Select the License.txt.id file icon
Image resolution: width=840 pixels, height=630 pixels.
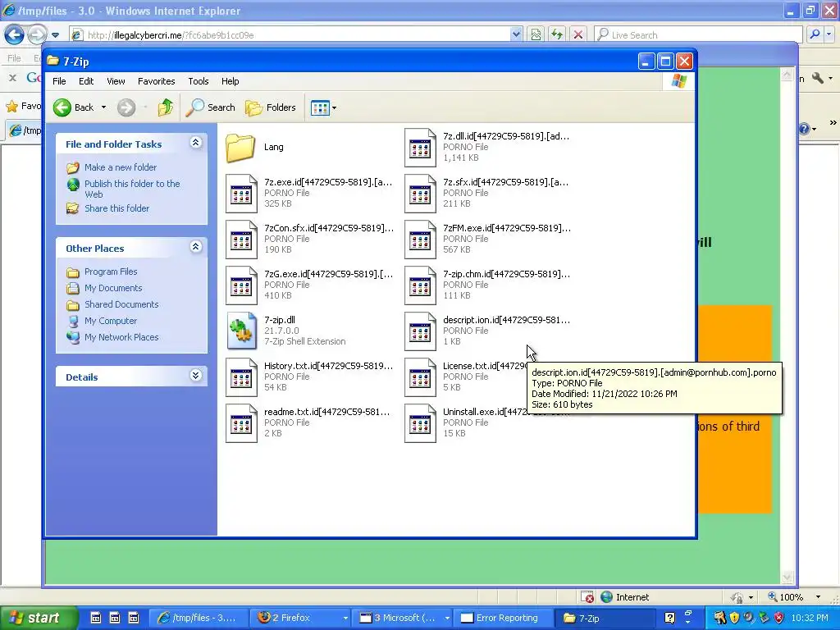click(420, 377)
